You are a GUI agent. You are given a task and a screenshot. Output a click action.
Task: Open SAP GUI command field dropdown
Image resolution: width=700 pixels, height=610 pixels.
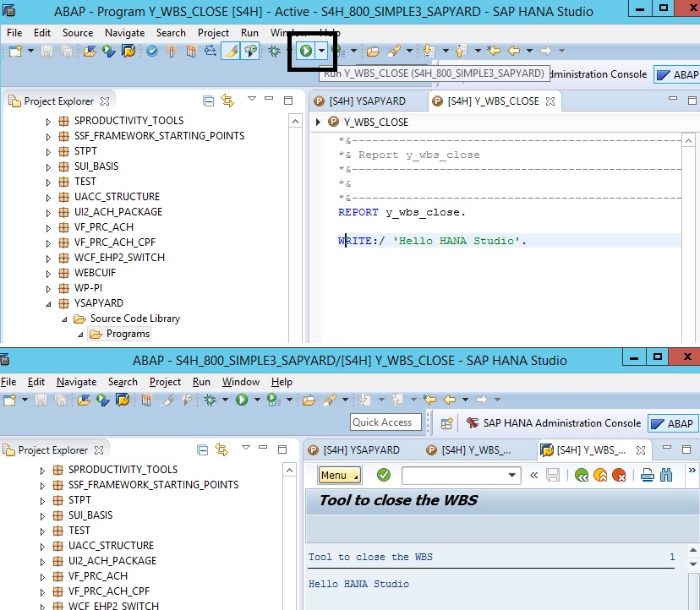[512, 475]
